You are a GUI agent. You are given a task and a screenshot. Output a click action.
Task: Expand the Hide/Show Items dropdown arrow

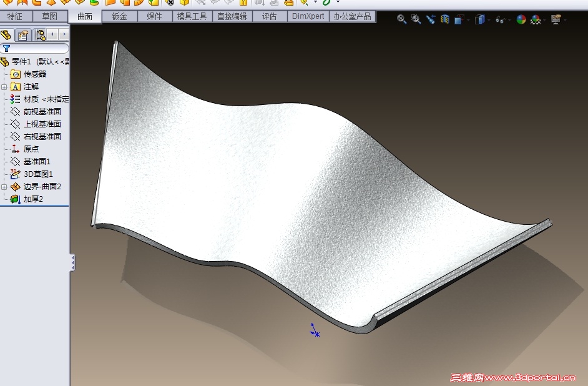(x=509, y=20)
